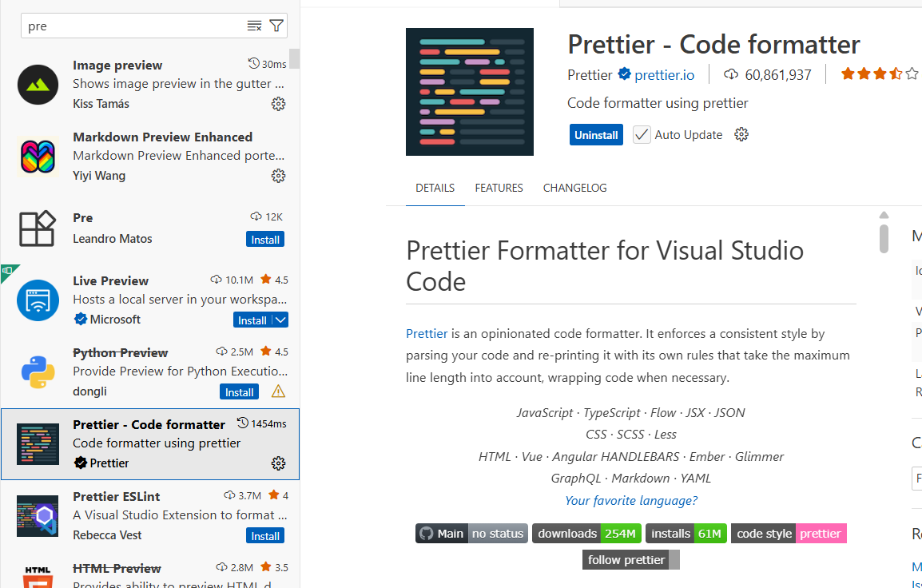
Task: Click Image preview extension icon
Action: click(x=38, y=85)
